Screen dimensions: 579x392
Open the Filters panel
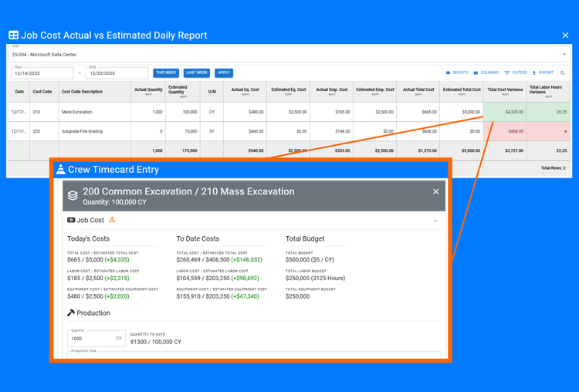[x=516, y=73]
